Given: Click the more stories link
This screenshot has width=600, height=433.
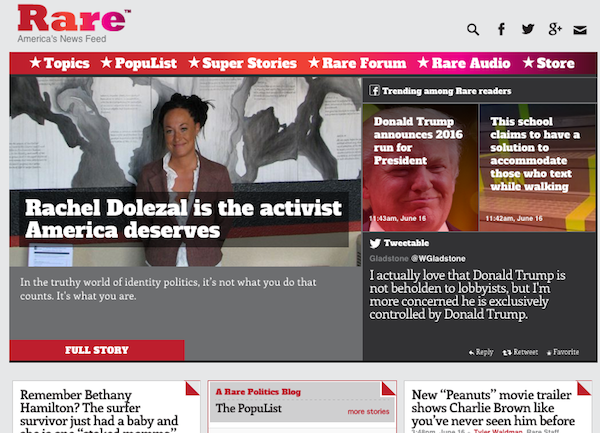Looking at the screenshot, I should tap(368, 412).
